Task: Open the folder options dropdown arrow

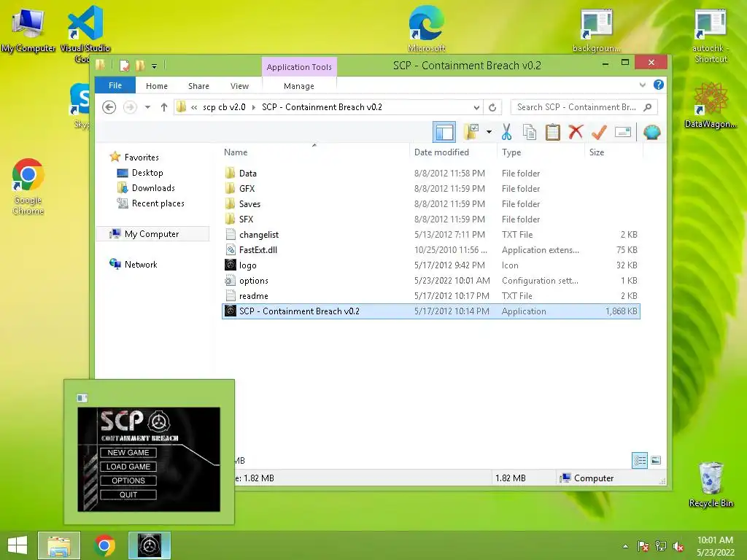Action: pos(489,132)
